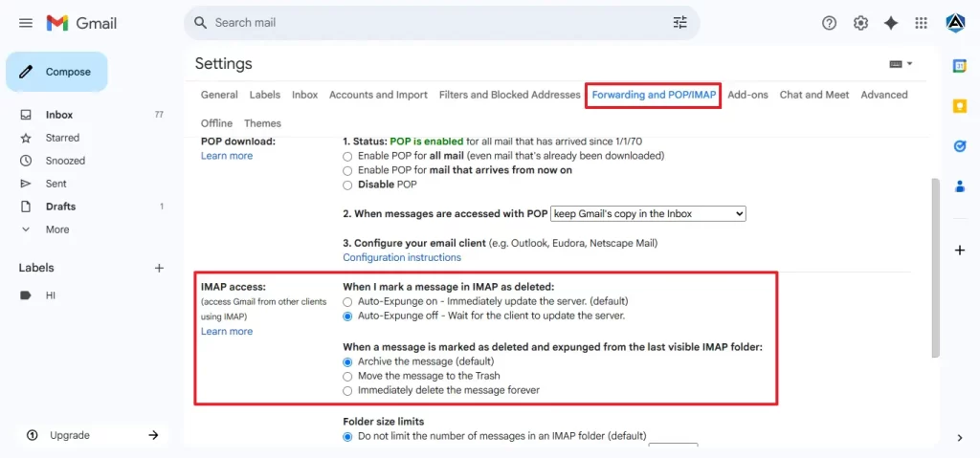Get add-ons plus icon
The width and height of the screenshot is (980, 458).
(x=960, y=251)
